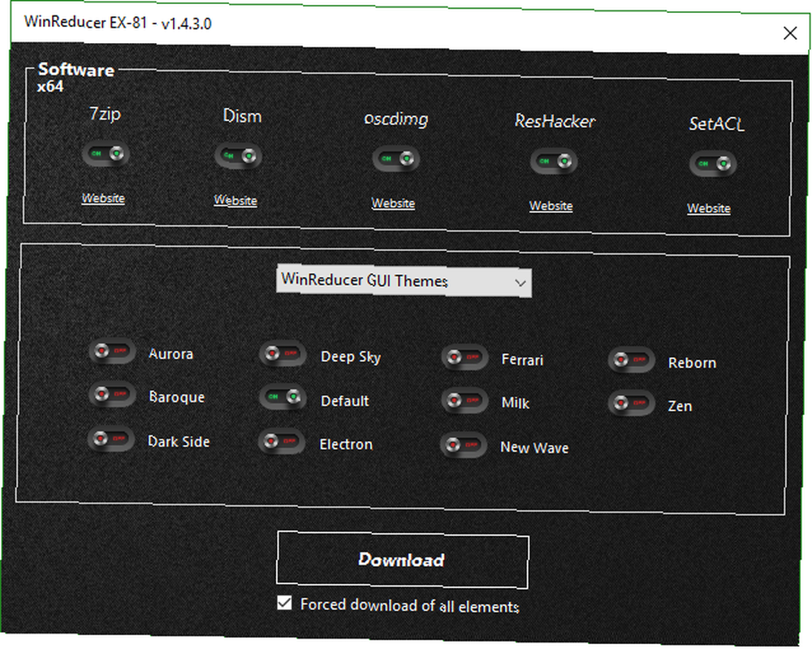Switch off the oscdimg toggle
The height and width of the screenshot is (649, 812).
point(395,158)
